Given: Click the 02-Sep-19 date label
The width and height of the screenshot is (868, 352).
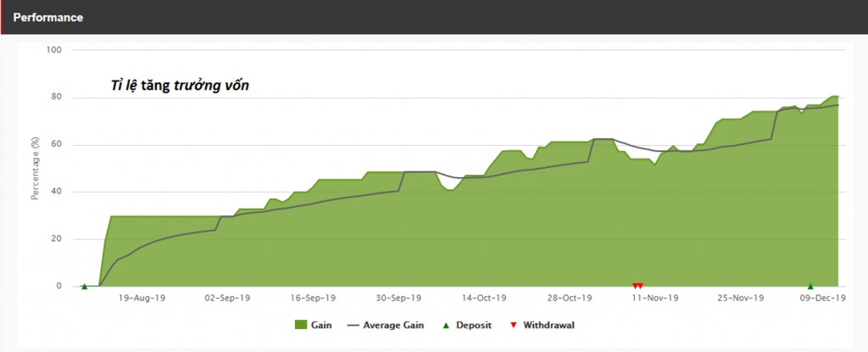Looking at the screenshot, I should [227, 299].
